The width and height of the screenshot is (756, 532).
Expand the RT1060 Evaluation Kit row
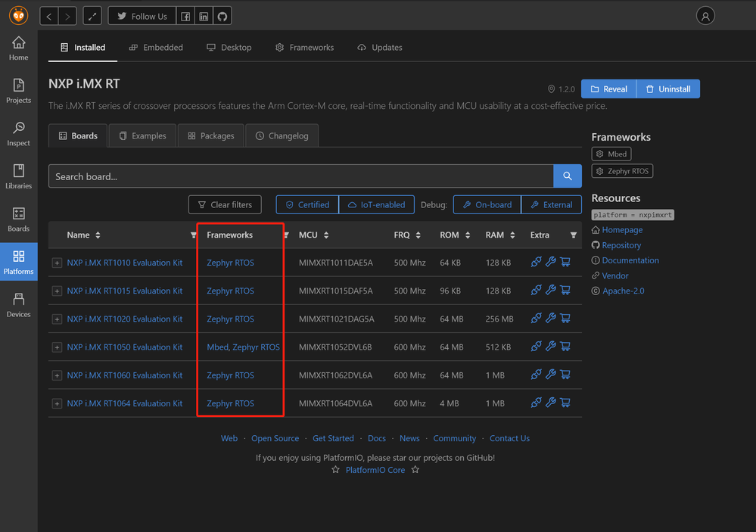[57, 375]
